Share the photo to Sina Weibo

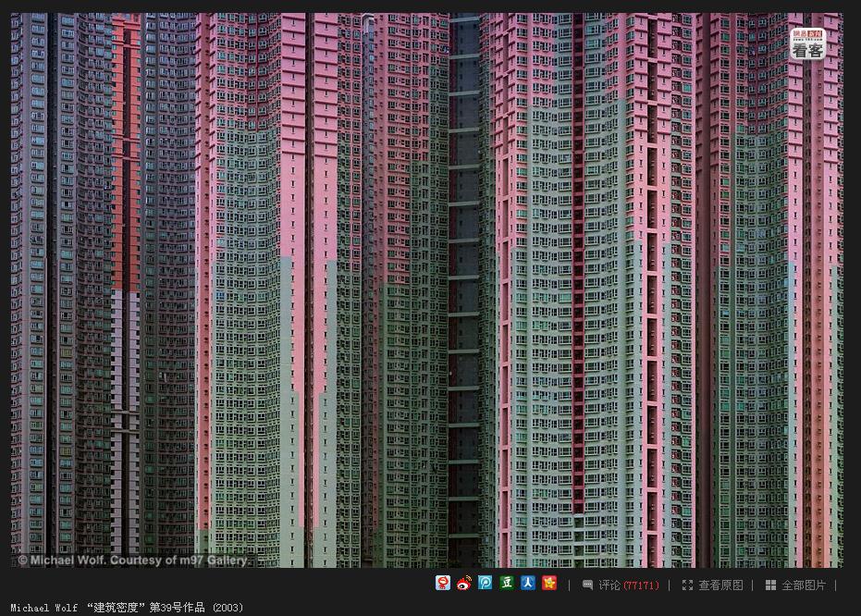[x=464, y=583]
